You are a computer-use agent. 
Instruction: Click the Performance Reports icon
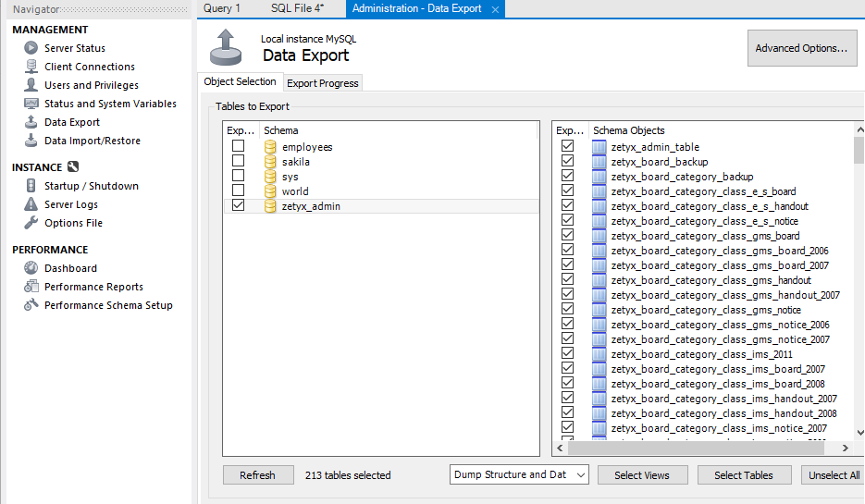coord(31,286)
